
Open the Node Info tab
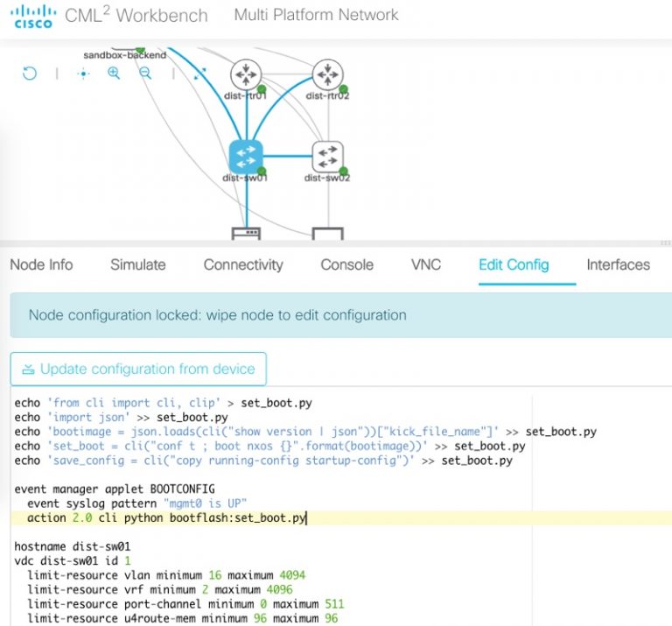pyautogui.click(x=41, y=264)
